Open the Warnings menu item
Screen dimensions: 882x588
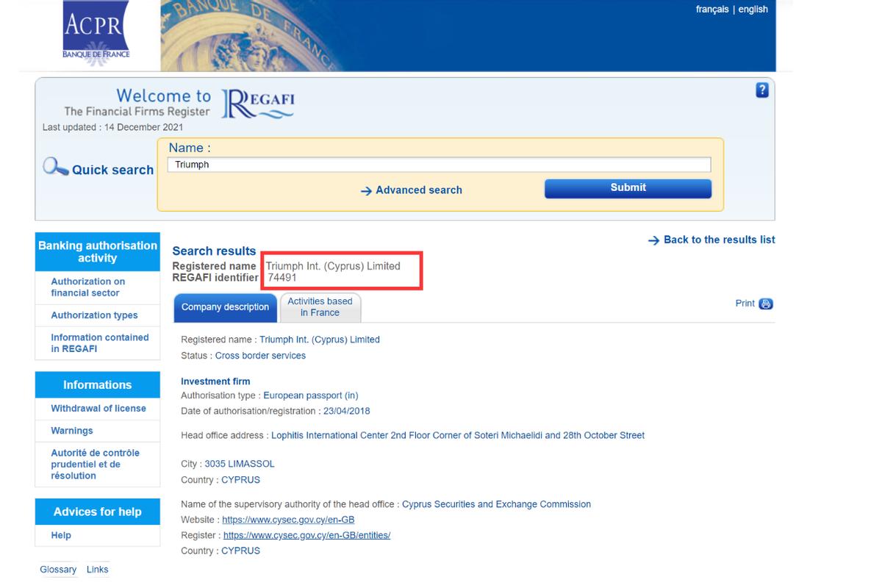(72, 431)
